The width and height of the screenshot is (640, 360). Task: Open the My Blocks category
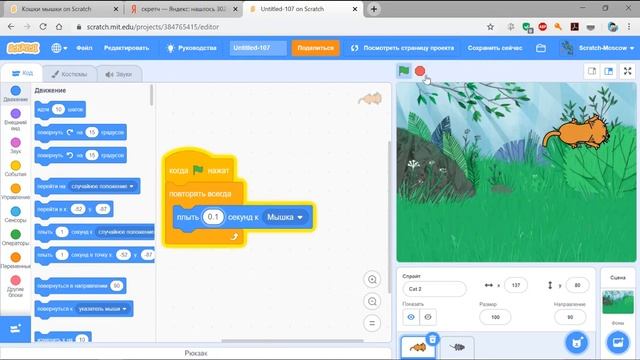[x=16, y=286]
